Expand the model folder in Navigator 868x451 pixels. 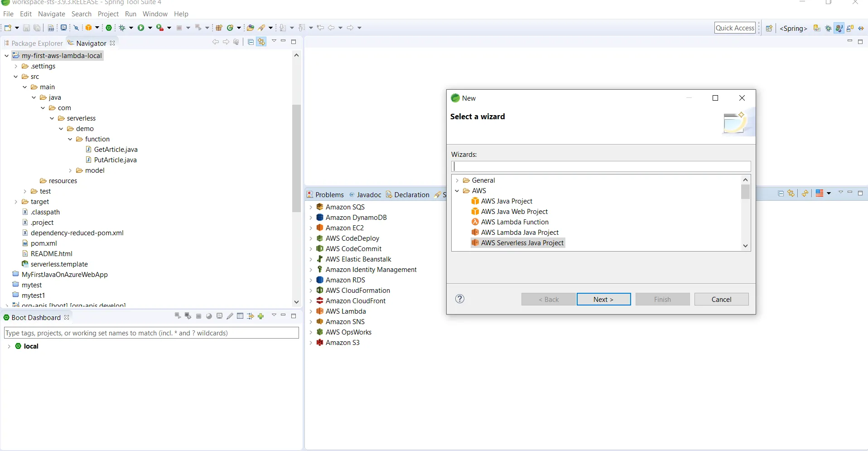70,170
